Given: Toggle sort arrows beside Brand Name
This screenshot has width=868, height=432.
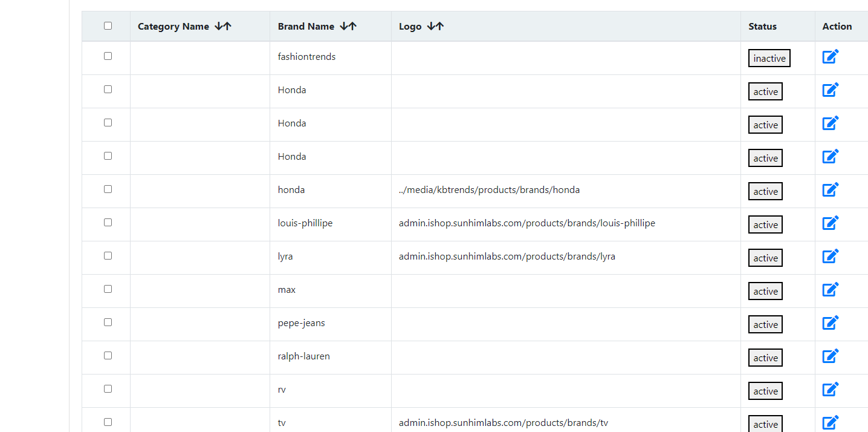Looking at the screenshot, I should tap(348, 26).
